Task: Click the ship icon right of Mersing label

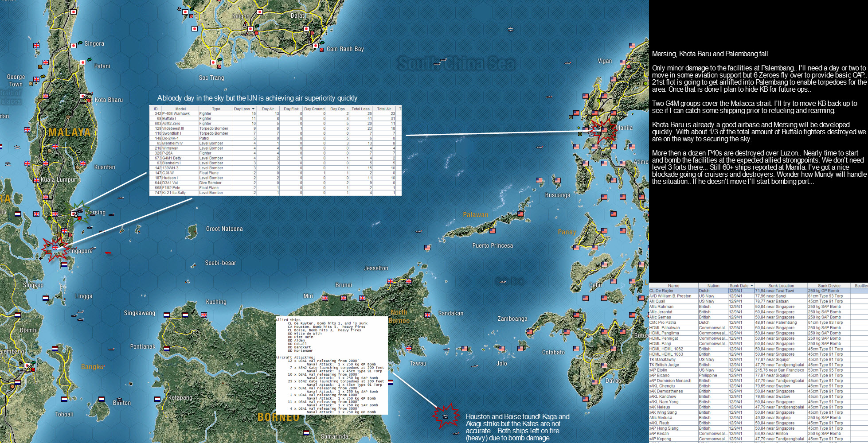Action: 111,214
